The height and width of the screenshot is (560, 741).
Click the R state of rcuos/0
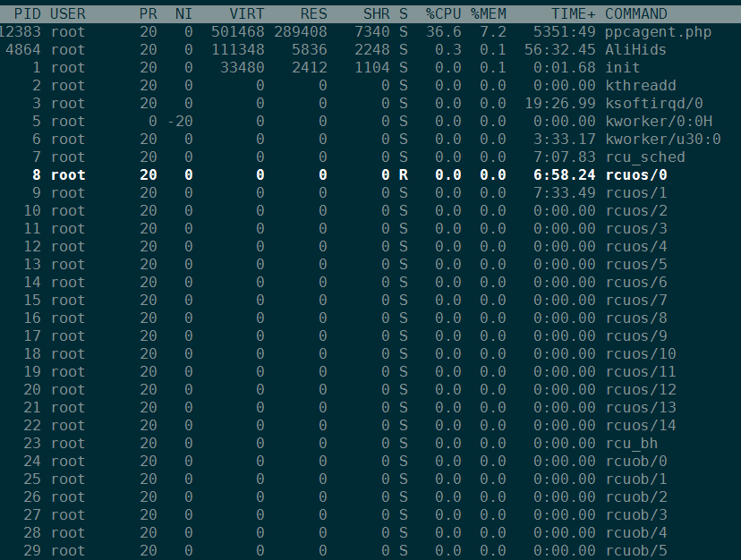click(403, 175)
